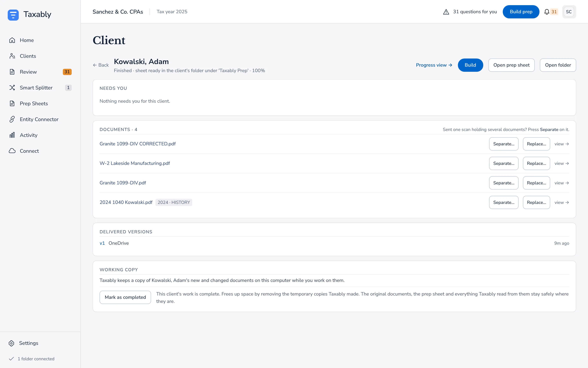Click the Taxably logo icon
Viewport: 588px width, 368px height.
tap(13, 15)
